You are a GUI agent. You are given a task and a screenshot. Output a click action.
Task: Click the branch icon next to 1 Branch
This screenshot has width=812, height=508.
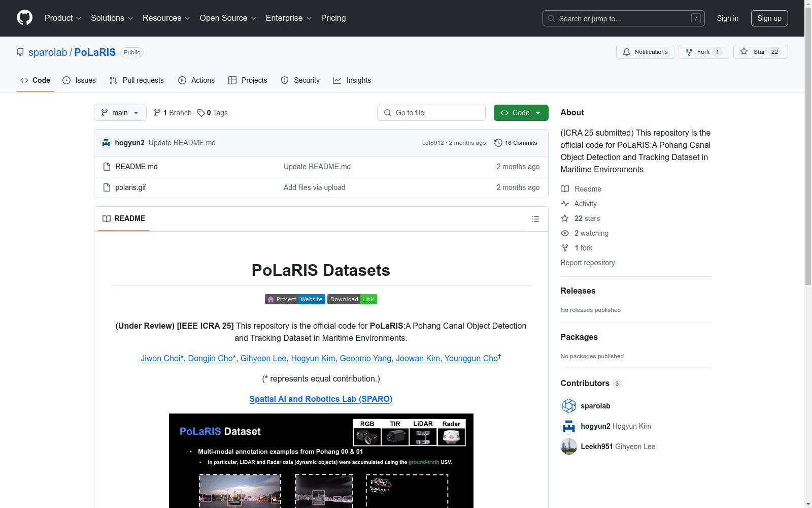point(157,113)
